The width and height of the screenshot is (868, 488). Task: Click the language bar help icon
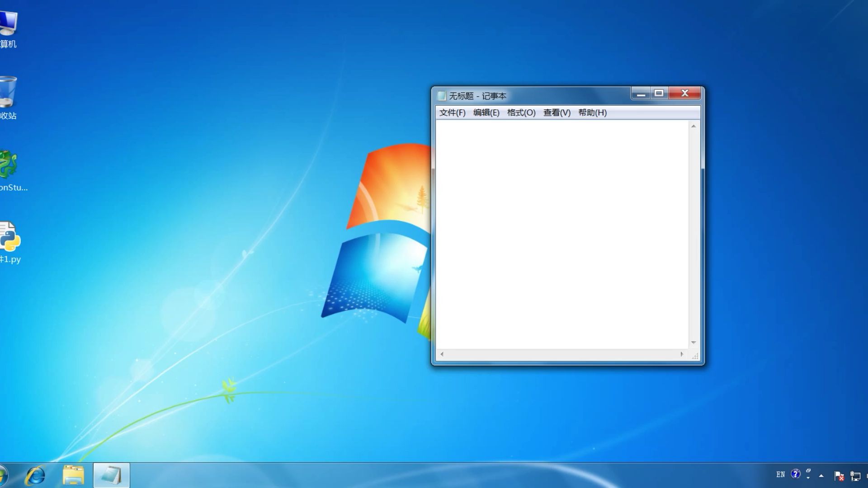pos(796,474)
